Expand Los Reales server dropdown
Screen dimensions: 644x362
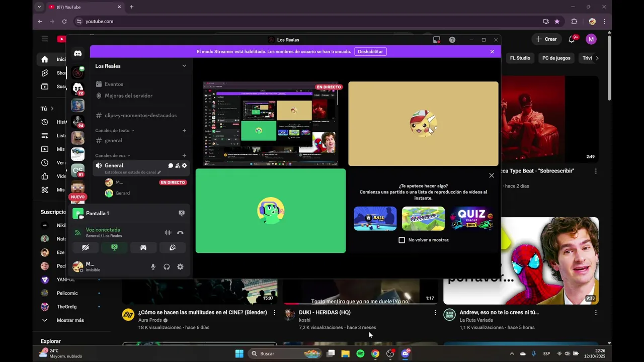tap(184, 66)
